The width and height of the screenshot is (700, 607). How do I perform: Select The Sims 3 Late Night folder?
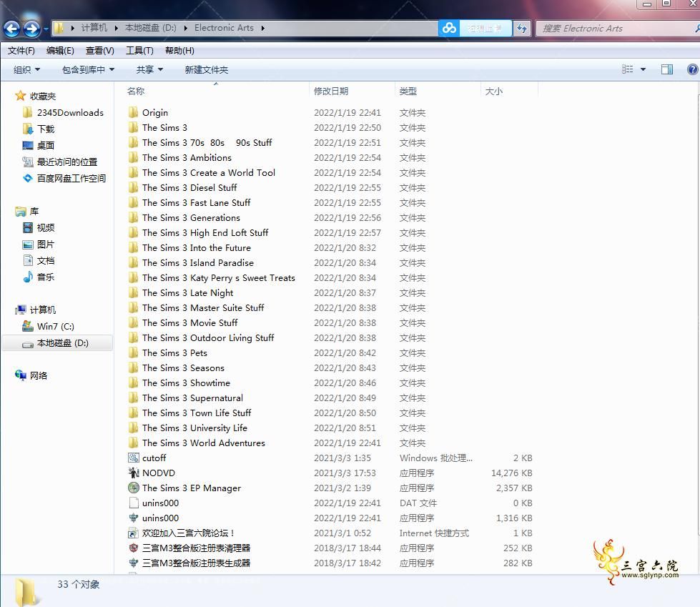click(187, 293)
